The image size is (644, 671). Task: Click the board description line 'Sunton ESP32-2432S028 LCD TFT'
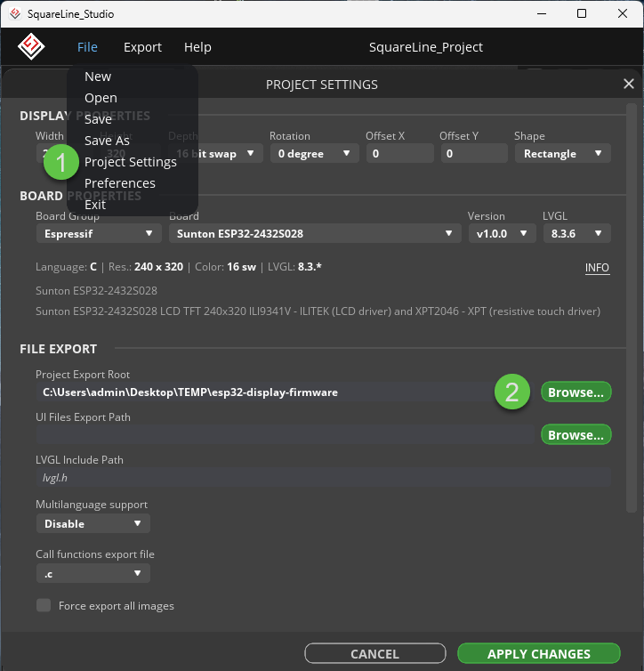[x=318, y=311]
